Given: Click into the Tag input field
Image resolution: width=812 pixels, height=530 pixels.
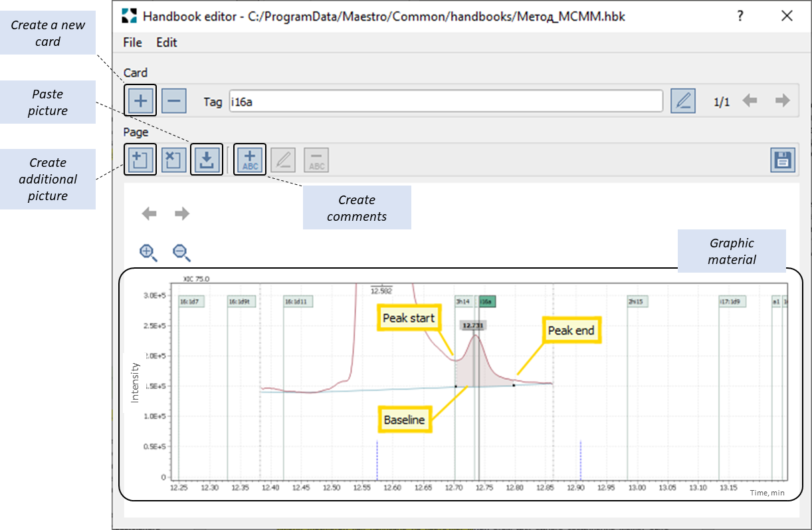Looking at the screenshot, I should point(446,101).
